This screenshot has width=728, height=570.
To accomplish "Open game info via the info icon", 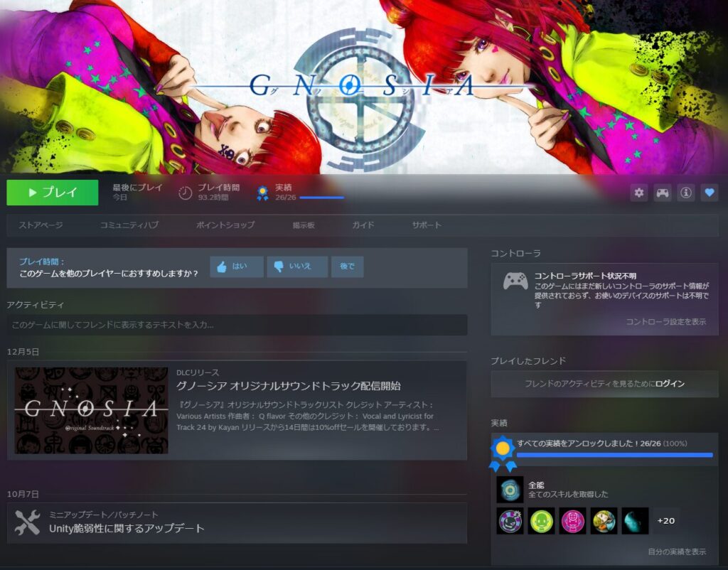I will coord(686,193).
